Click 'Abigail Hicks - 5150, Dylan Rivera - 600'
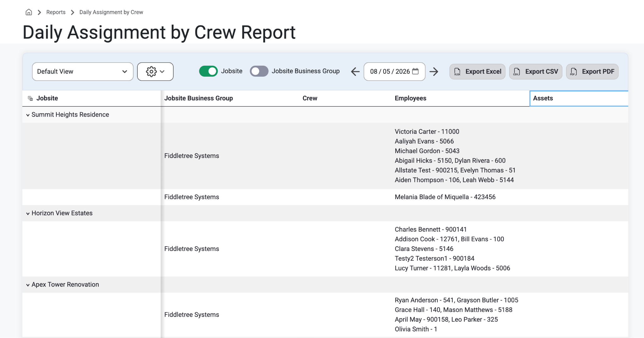The width and height of the screenshot is (644, 338). [450, 161]
